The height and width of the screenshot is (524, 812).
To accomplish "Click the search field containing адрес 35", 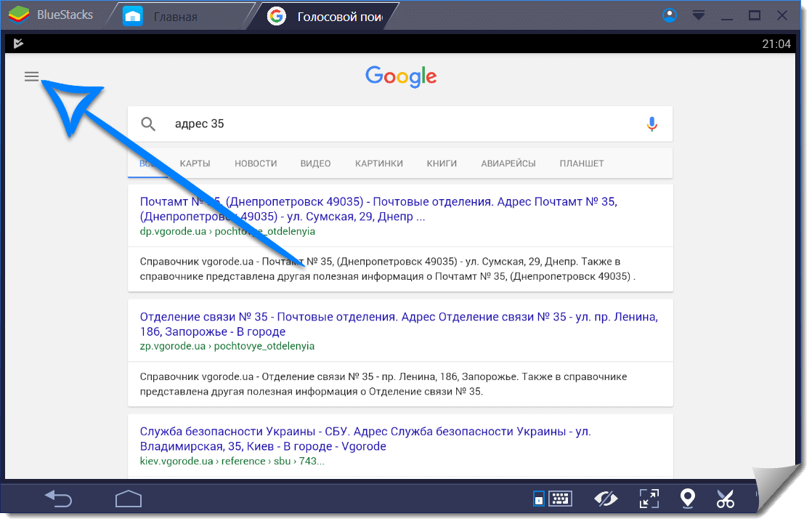I will (400, 124).
